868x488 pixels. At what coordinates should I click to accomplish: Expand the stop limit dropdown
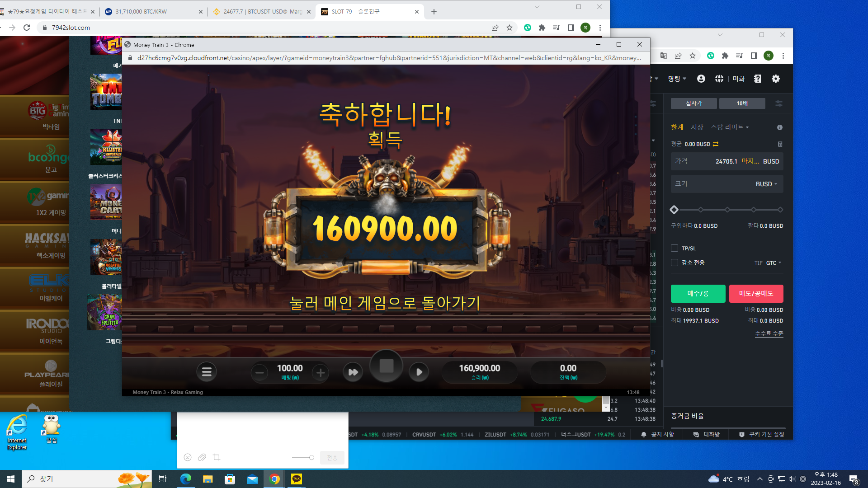click(730, 127)
